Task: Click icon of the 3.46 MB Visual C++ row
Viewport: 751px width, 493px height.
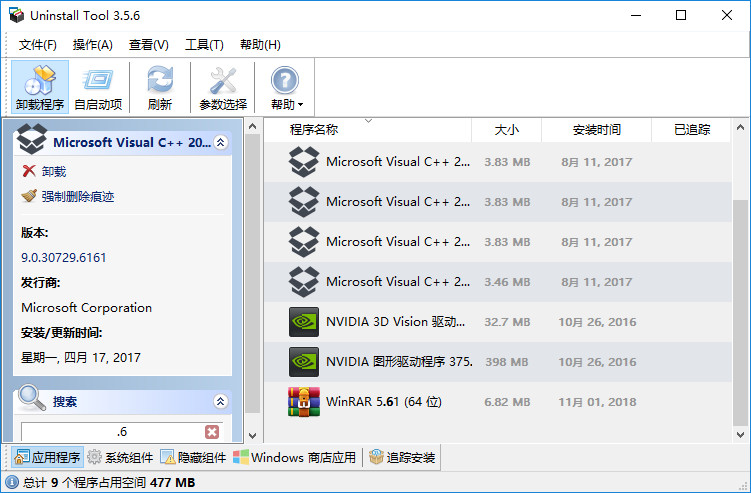Action: [304, 282]
